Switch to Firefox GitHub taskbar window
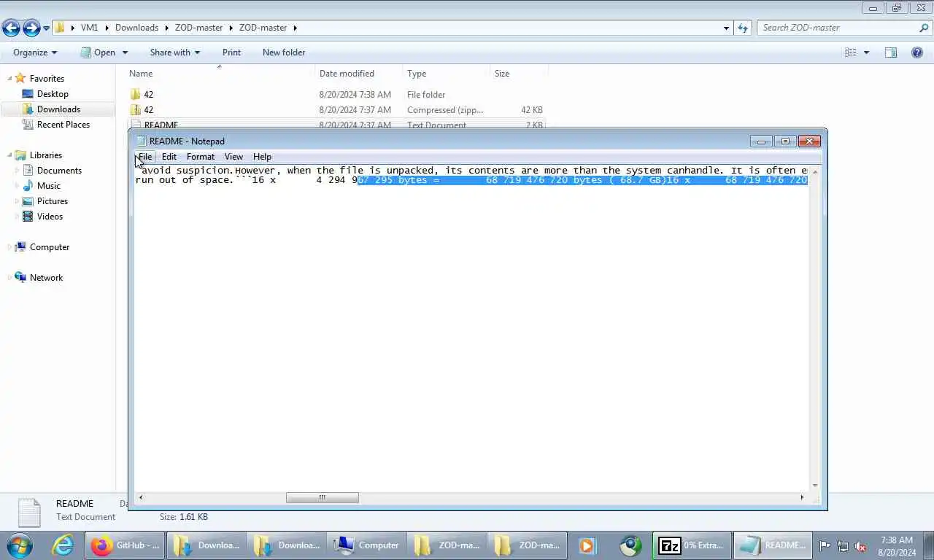934x560 pixels. pos(126,545)
